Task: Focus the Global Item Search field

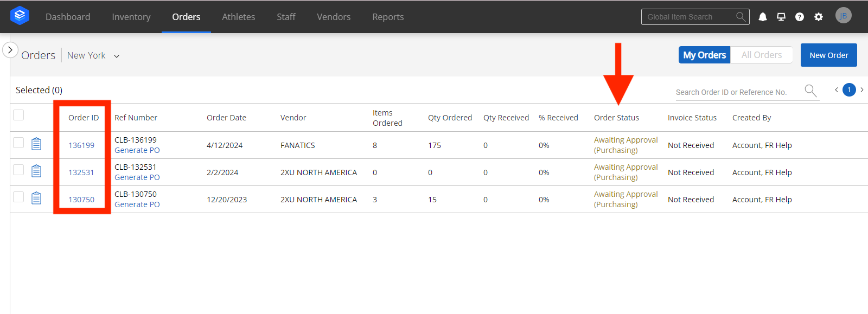Action: click(x=689, y=17)
